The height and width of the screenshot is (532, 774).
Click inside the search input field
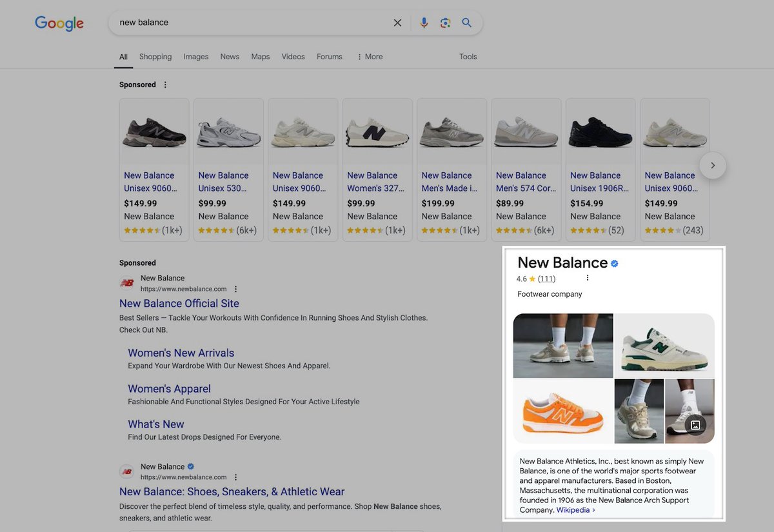[258, 22]
